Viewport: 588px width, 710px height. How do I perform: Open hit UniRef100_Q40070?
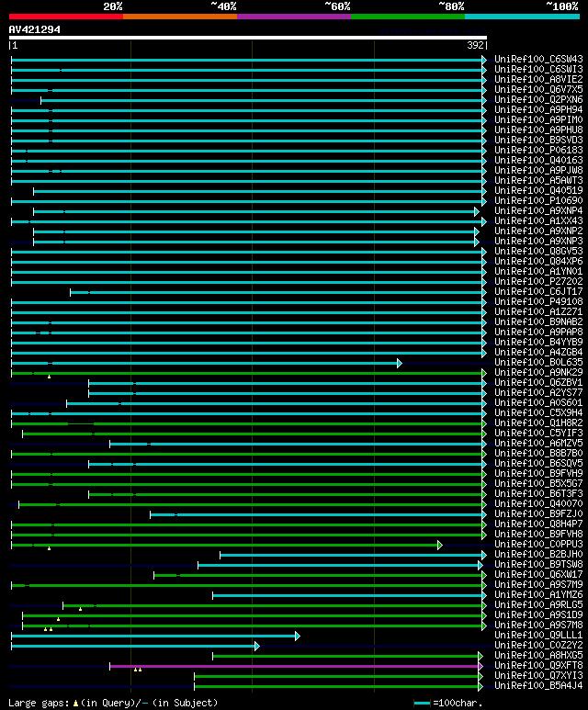click(x=538, y=504)
